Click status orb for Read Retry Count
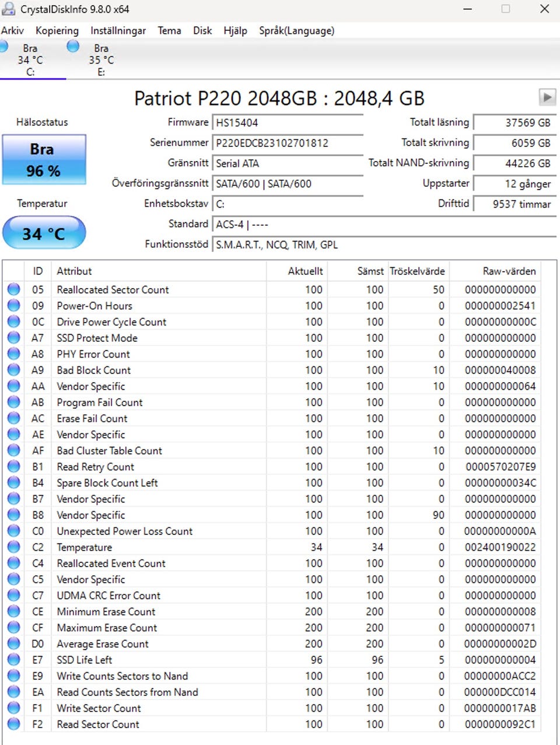The image size is (560, 745). pyautogui.click(x=13, y=467)
